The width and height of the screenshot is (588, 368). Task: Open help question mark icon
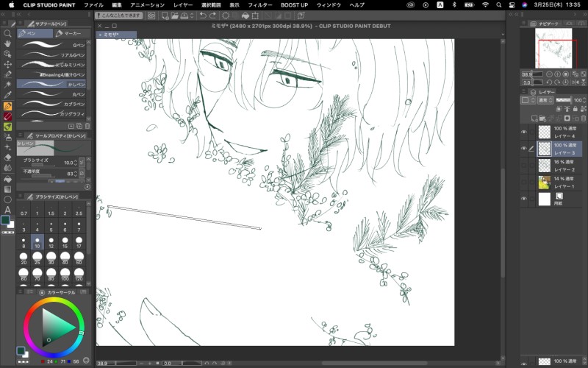[301, 15]
